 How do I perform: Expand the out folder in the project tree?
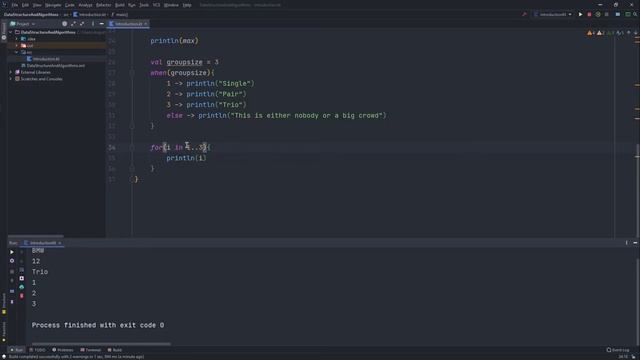[17, 46]
